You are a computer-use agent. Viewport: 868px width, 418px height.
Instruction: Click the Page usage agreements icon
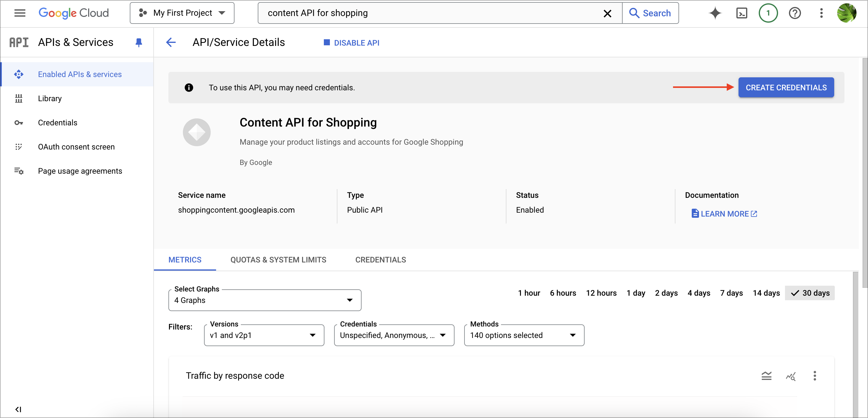19,171
